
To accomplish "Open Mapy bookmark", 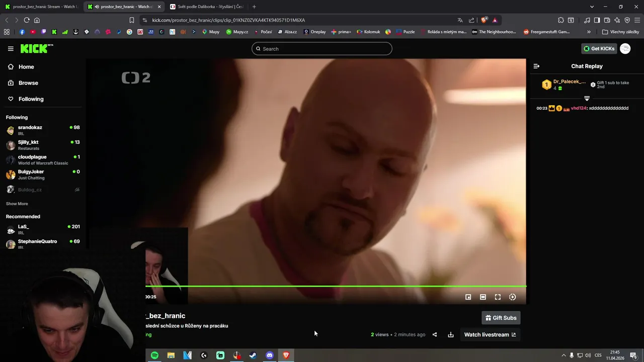I will tap(211, 32).
